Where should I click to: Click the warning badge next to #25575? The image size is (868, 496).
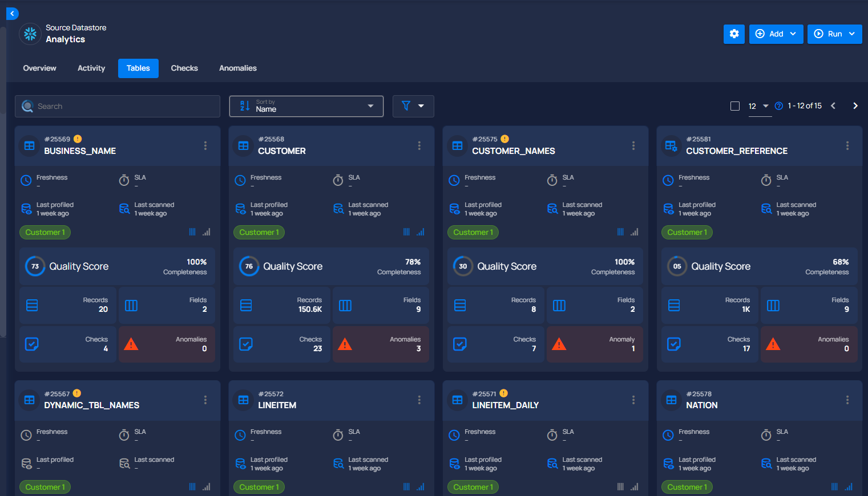[504, 139]
